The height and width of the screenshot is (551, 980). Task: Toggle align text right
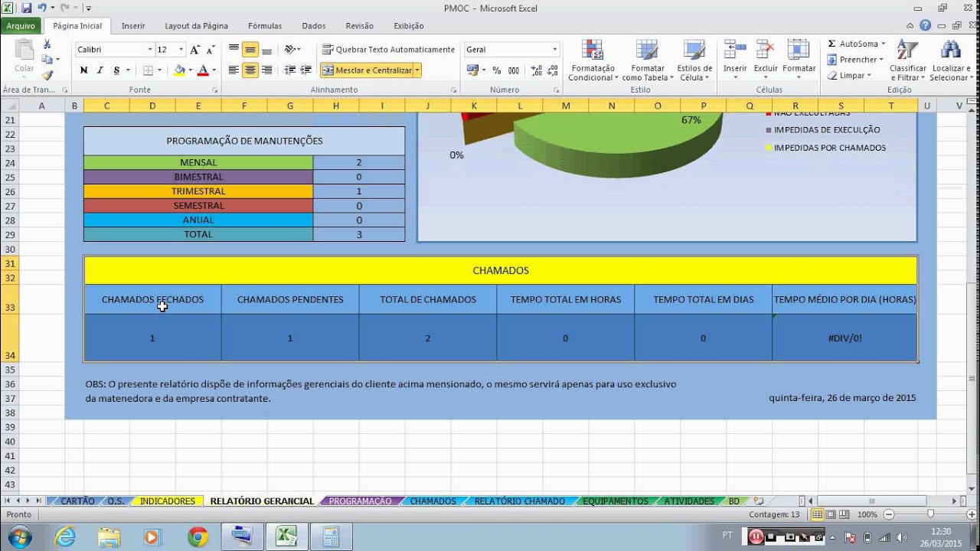click(266, 70)
